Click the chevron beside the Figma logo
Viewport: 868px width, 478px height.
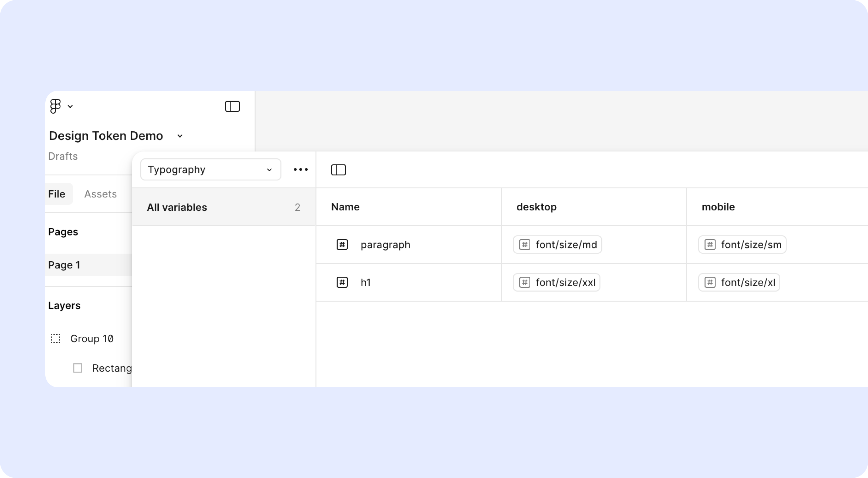pyautogui.click(x=70, y=107)
